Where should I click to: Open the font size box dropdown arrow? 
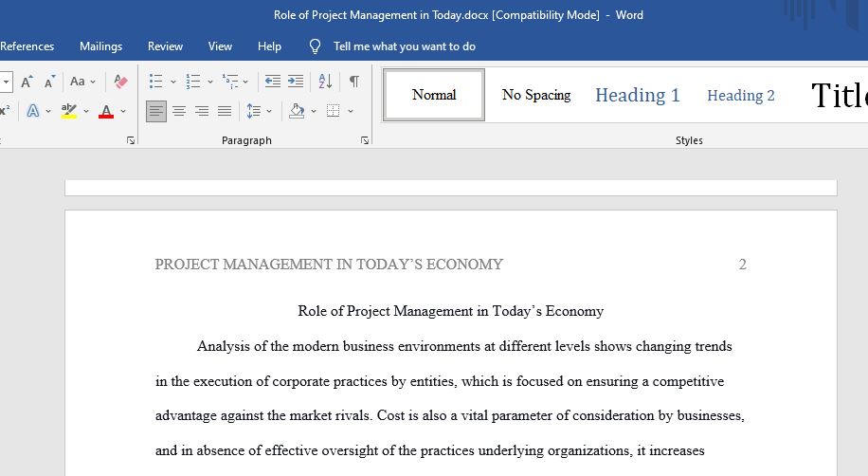coord(6,82)
